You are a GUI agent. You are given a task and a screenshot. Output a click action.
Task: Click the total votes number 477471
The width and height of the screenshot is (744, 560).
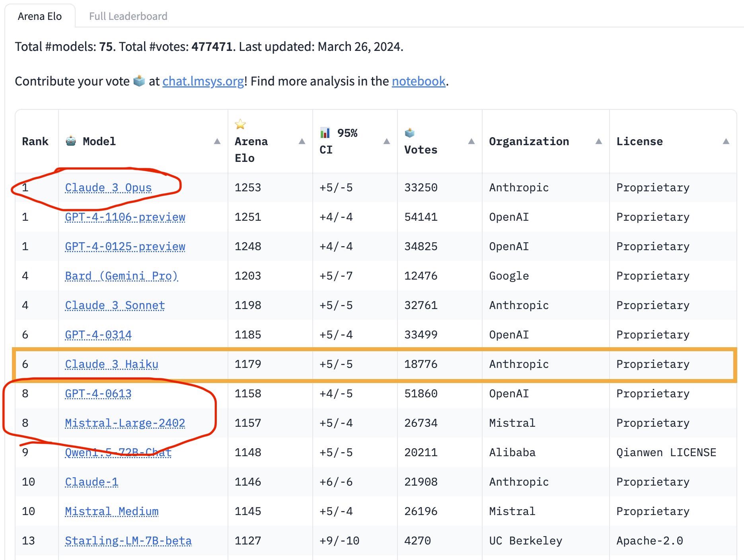click(212, 47)
